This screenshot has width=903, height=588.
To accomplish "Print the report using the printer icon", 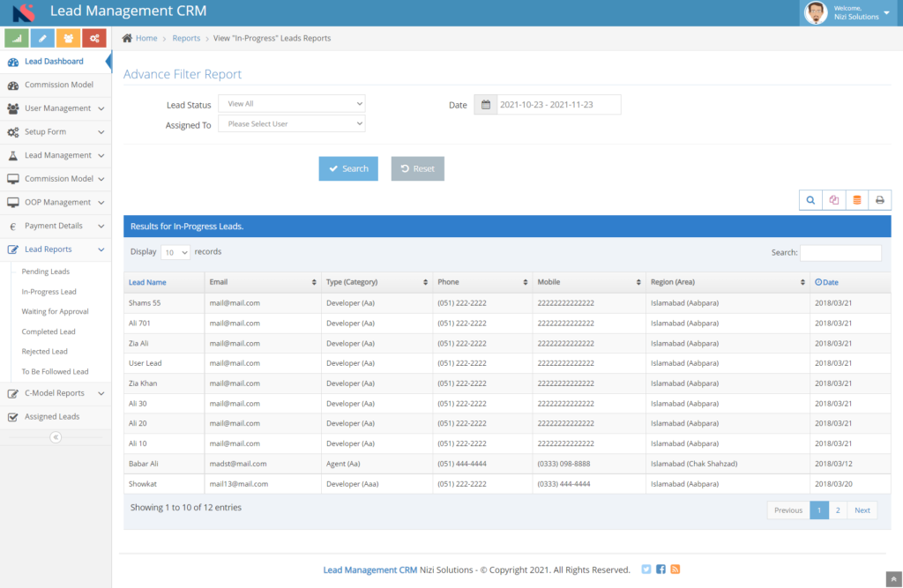I will (880, 200).
